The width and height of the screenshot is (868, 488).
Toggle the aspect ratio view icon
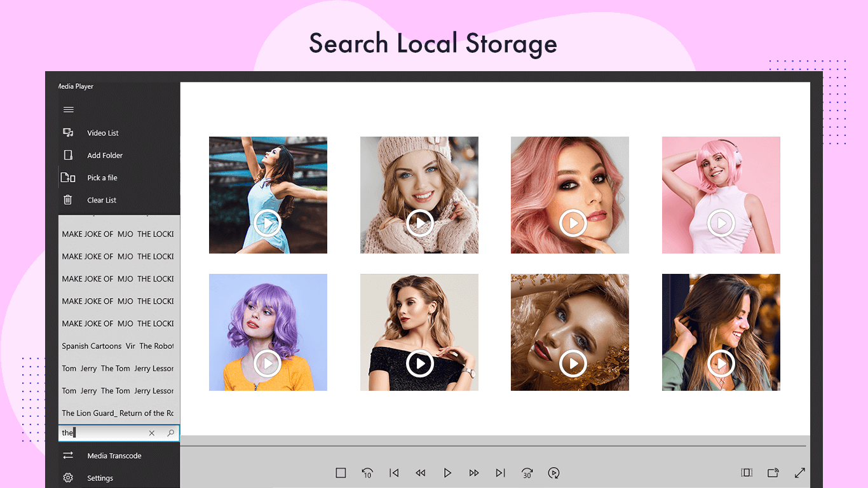[747, 473]
